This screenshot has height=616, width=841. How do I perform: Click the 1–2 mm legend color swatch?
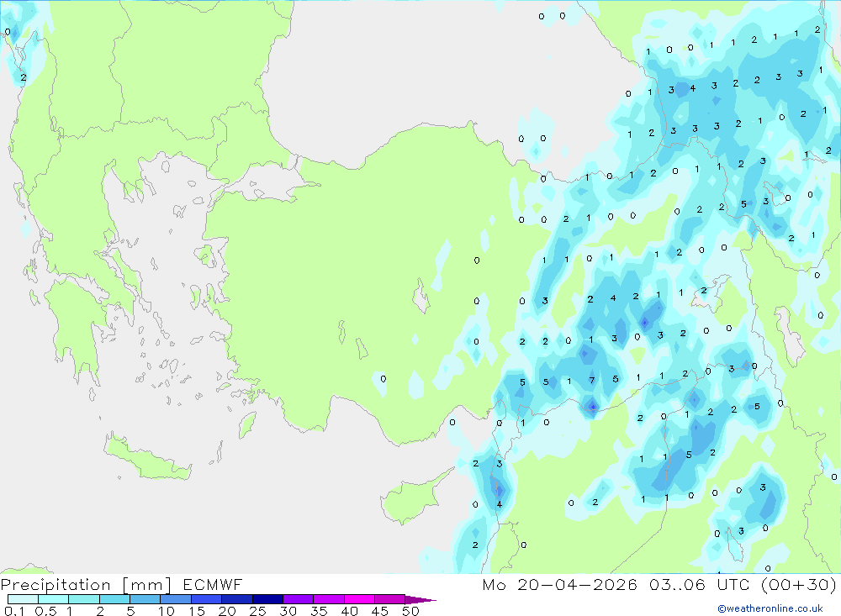pos(84,599)
